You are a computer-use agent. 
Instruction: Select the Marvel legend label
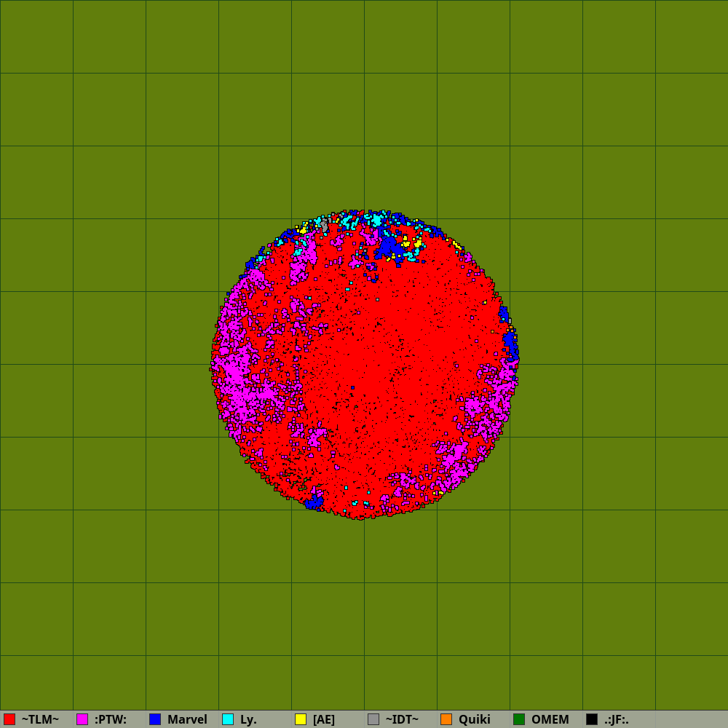pos(187,719)
